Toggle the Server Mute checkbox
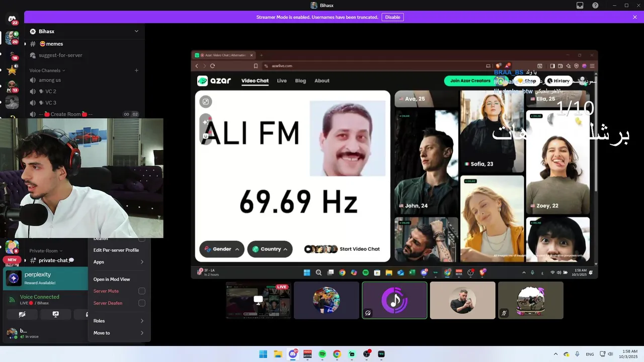This screenshot has height=362, width=644. (x=142, y=291)
